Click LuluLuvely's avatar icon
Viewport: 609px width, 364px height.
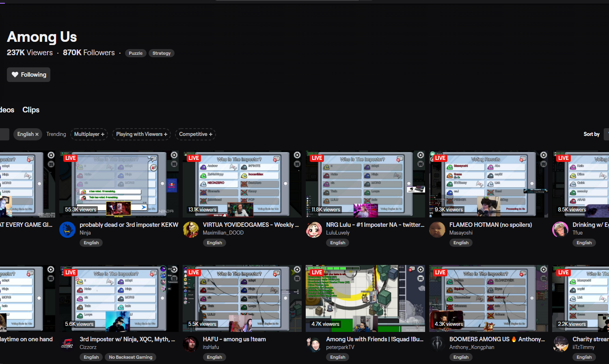pyautogui.click(x=314, y=230)
